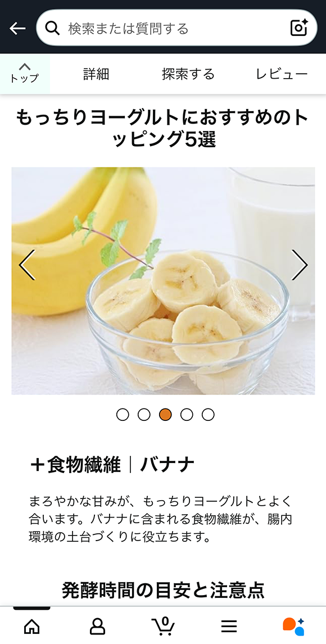Screen dimensions: 326x644
Task: Jump to top via トップ chevron
Action: pyautogui.click(x=25, y=74)
